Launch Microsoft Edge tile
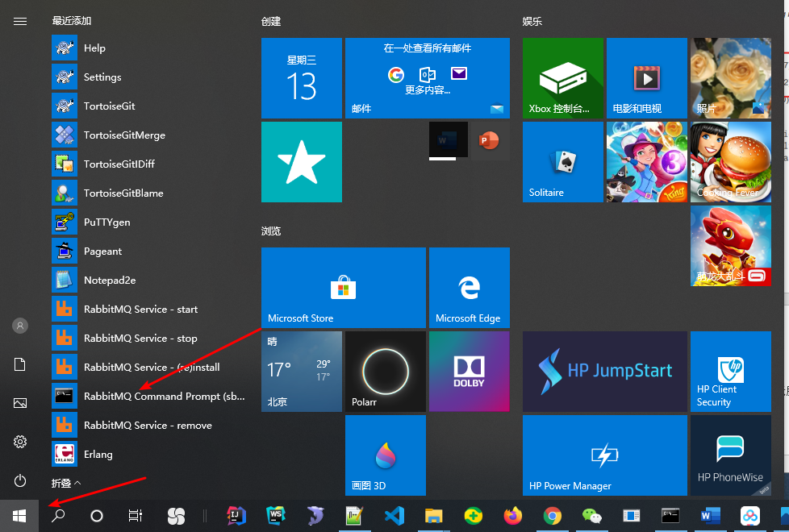Viewport: 789px width, 532px height. pos(469,288)
